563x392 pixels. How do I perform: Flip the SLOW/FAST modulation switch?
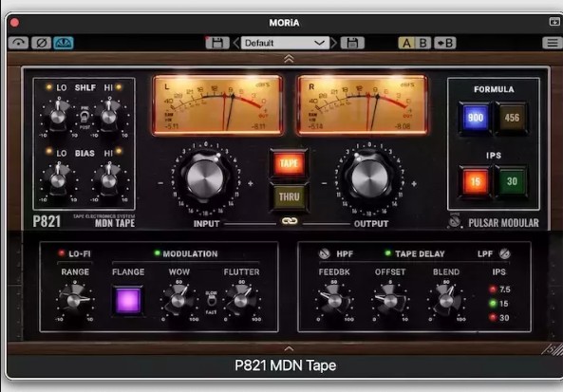212,300
